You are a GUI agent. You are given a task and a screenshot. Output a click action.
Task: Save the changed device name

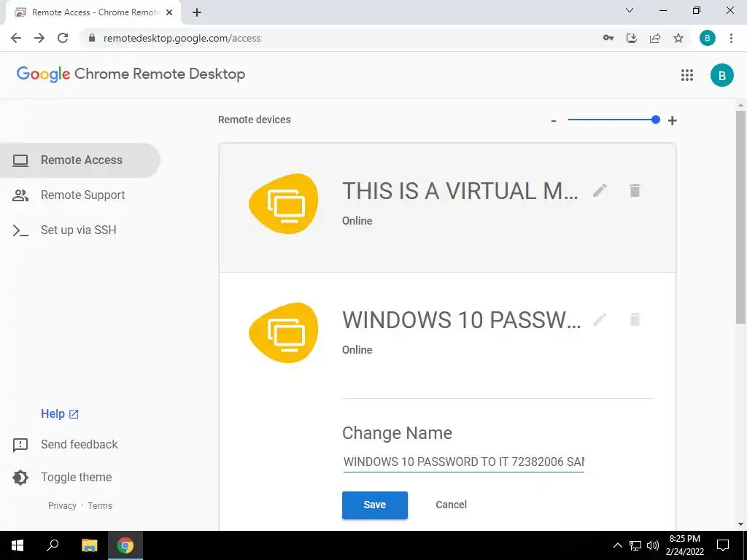[x=374, y=505]
